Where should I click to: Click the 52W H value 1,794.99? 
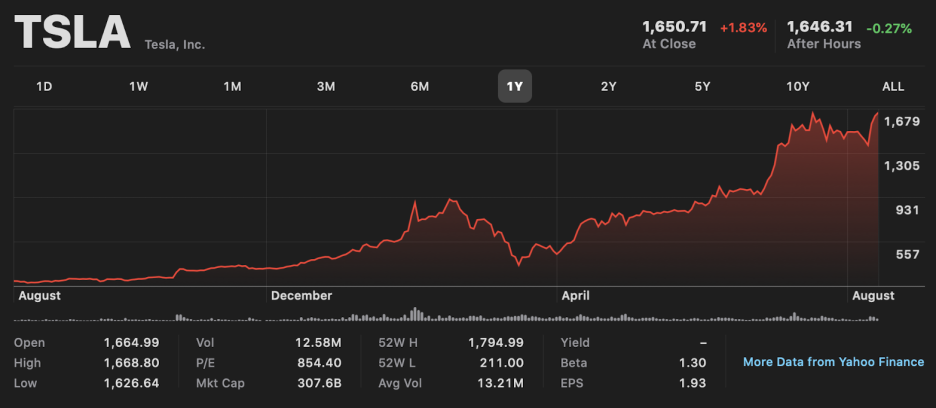point(495,343)
